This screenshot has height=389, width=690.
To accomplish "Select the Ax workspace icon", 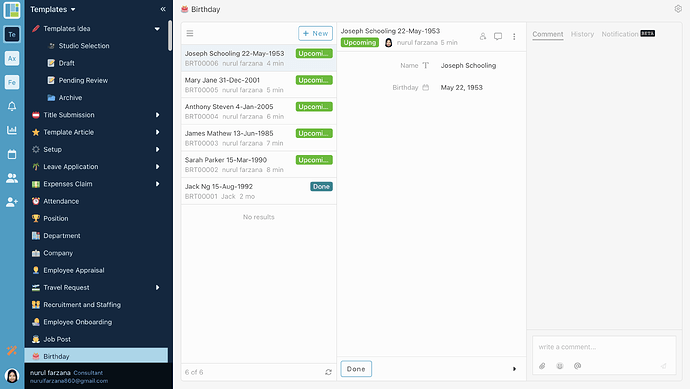I will click(12, 58).
